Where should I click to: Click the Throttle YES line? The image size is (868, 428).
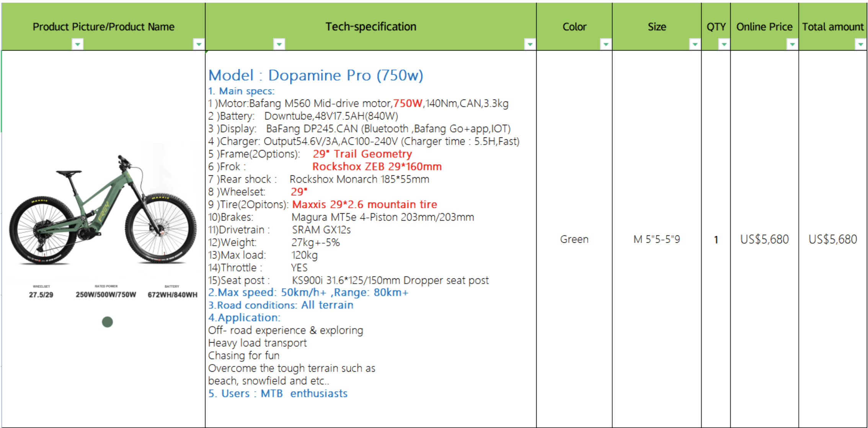coord(258,268)
